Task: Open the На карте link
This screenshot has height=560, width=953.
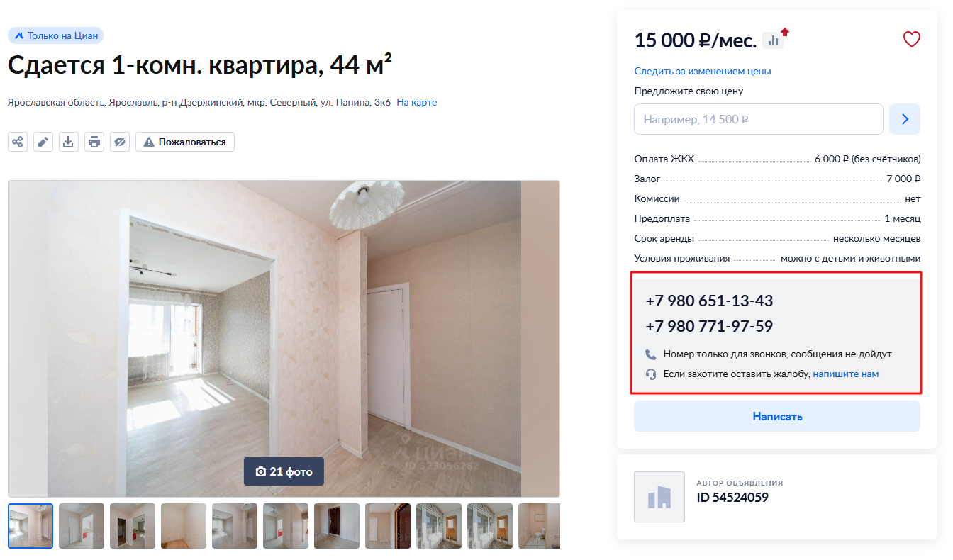Action: tap(417, 103)
